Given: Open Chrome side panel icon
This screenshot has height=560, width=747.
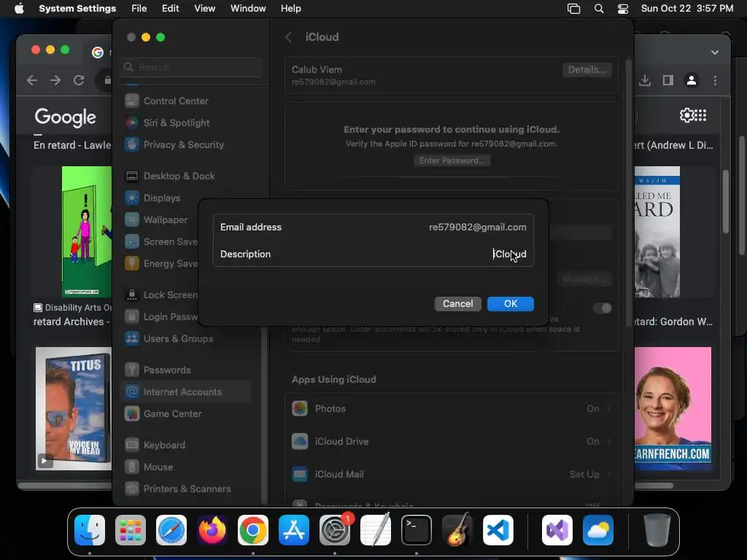Looking at the screenshot, I should (x=668, y=80).
